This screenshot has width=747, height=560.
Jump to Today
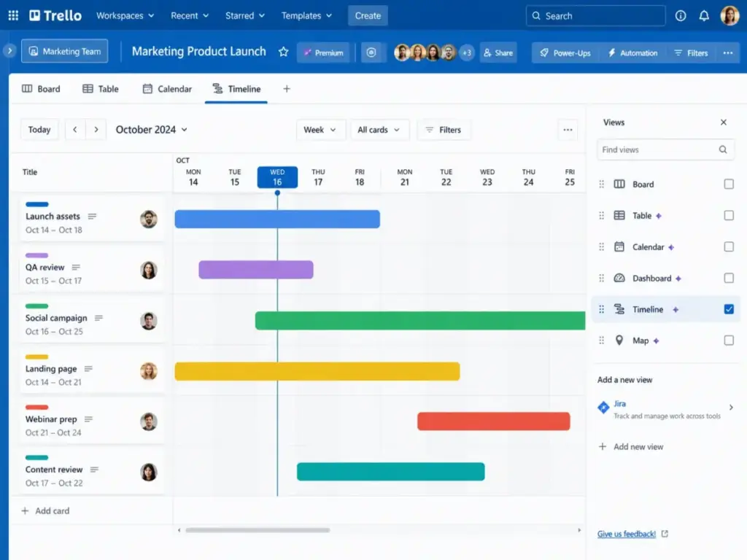pos(39,130)
